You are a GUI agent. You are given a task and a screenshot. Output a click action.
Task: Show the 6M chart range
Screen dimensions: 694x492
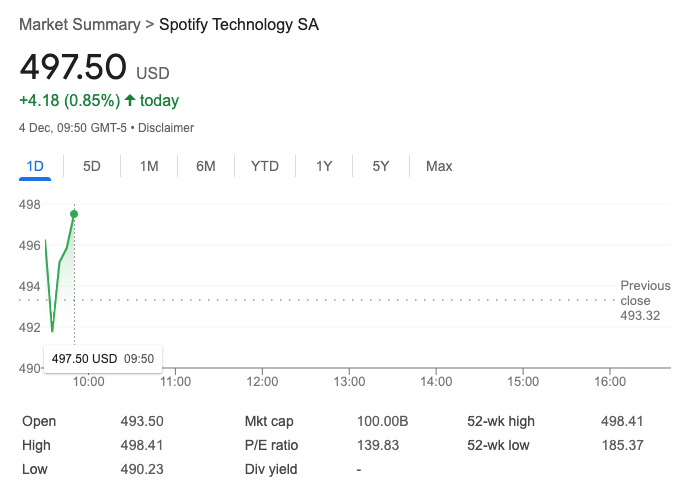click(x=206, y=166)
